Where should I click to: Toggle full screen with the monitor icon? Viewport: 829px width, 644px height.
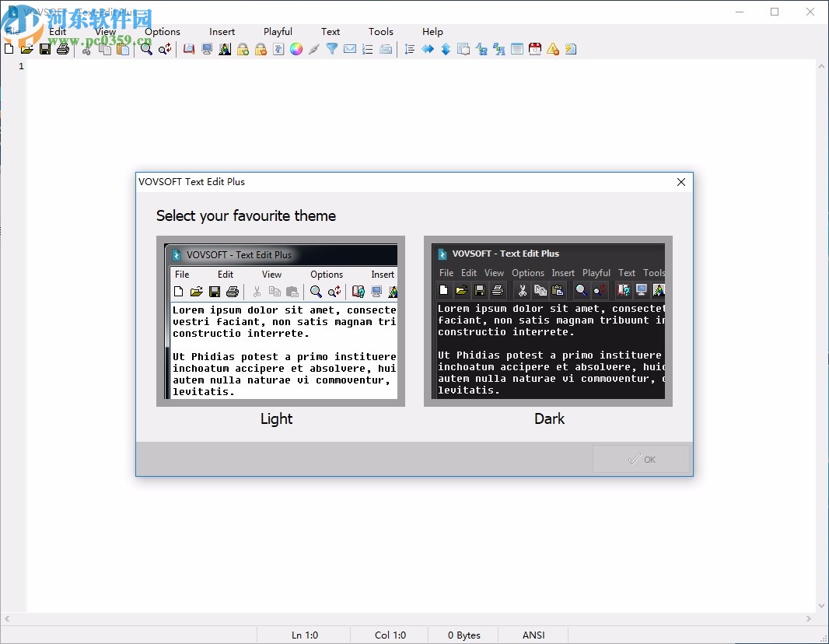[207, 48]
